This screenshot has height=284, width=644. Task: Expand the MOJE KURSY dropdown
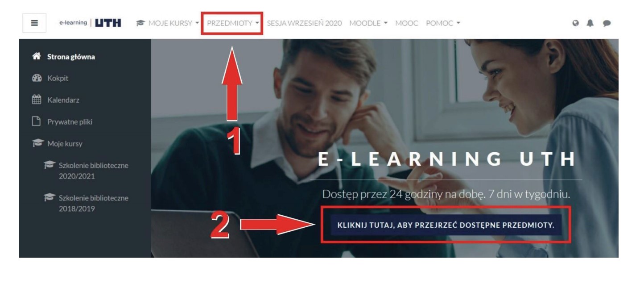(x=168, y=23)
